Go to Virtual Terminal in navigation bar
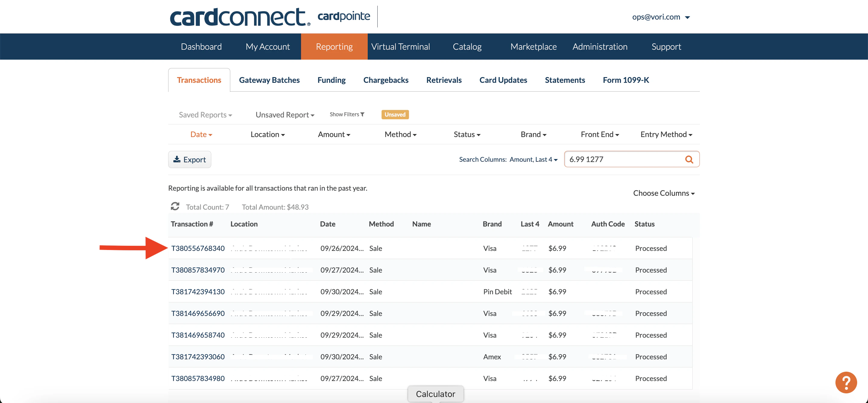 click(400, 46)
